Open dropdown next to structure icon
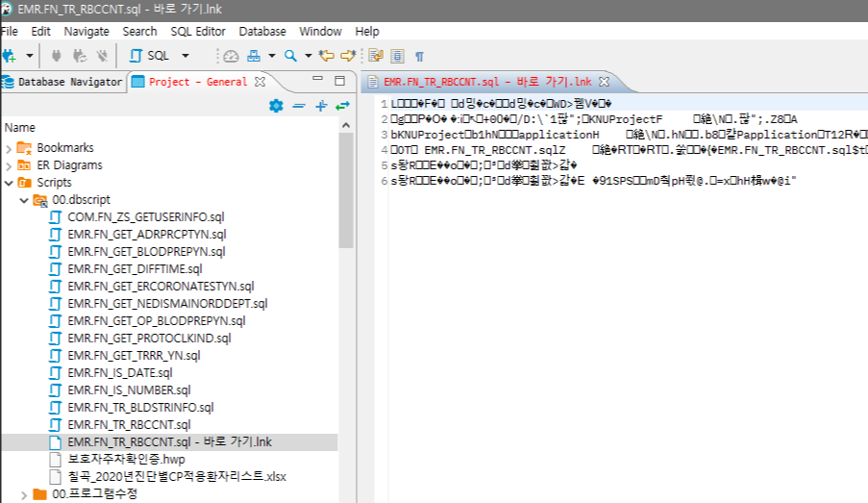The width and height of the screenshot is (868, 503). (272, 56)
